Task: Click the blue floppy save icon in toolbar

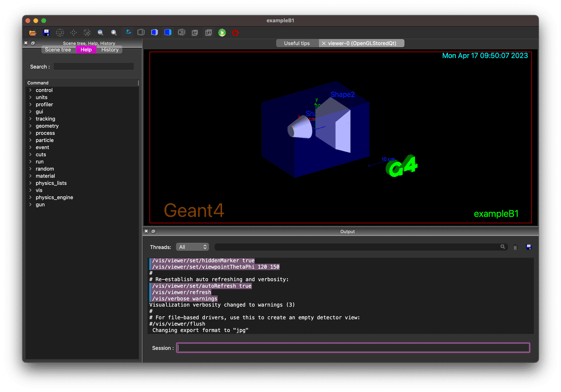Action: coord(46,33)
